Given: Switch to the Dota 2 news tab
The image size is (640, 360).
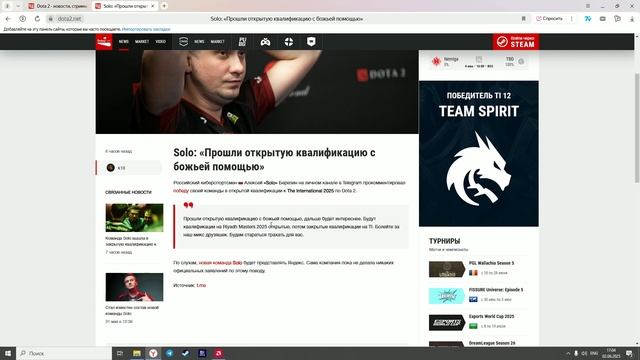Looking at the screenshot, I should pos(58,6).
